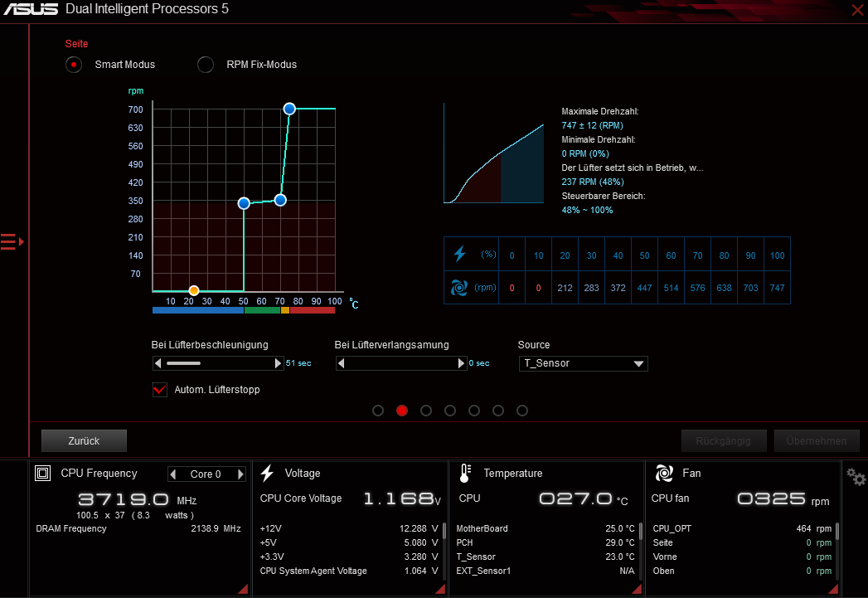Click the blue temperature range color bar

[198, 310]
